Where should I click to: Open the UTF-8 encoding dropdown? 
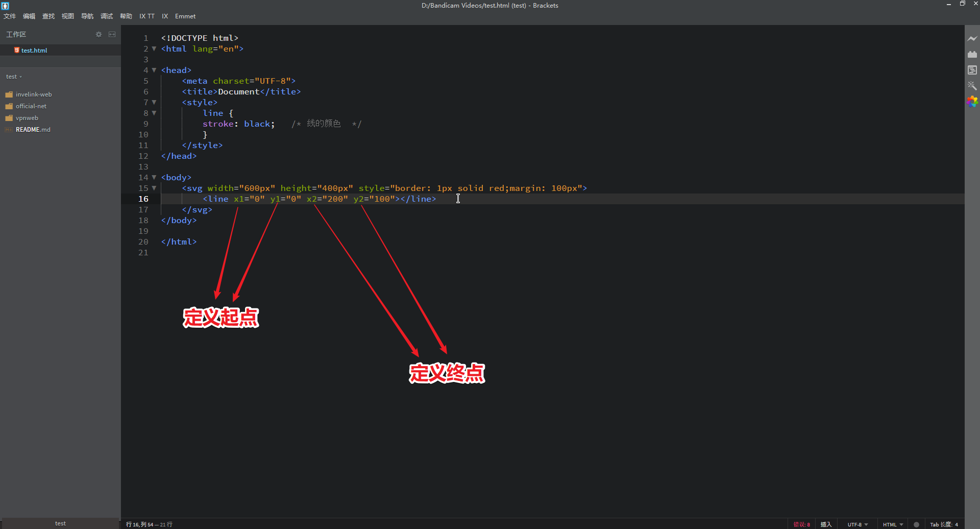click(x=858, y=524)
